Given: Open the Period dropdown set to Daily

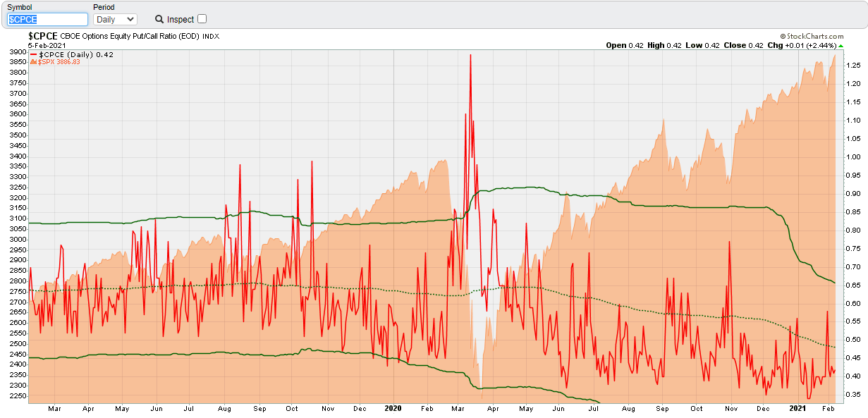Looking at the screenshot, I should pyautogui.click(x=115, y=19).
